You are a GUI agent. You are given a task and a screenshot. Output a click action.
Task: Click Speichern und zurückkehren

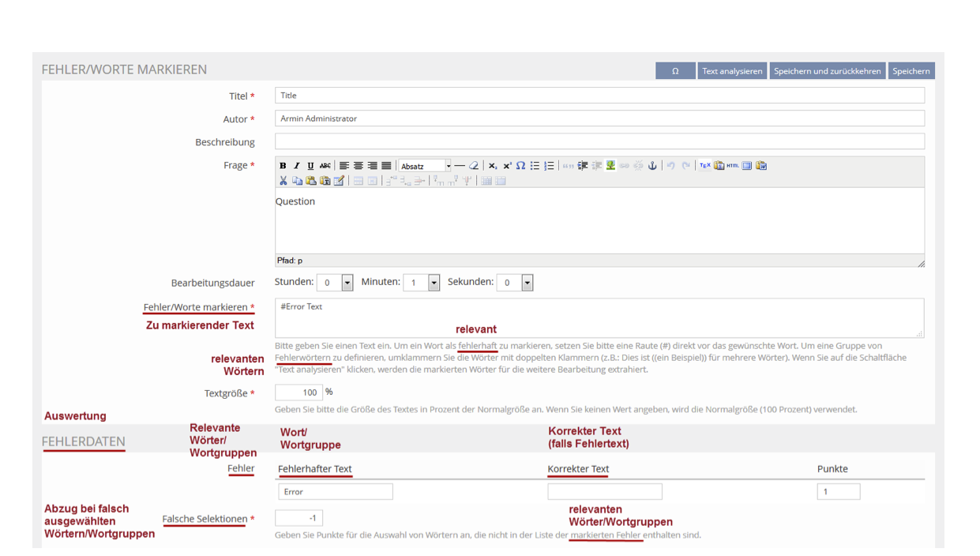(827, 71)
